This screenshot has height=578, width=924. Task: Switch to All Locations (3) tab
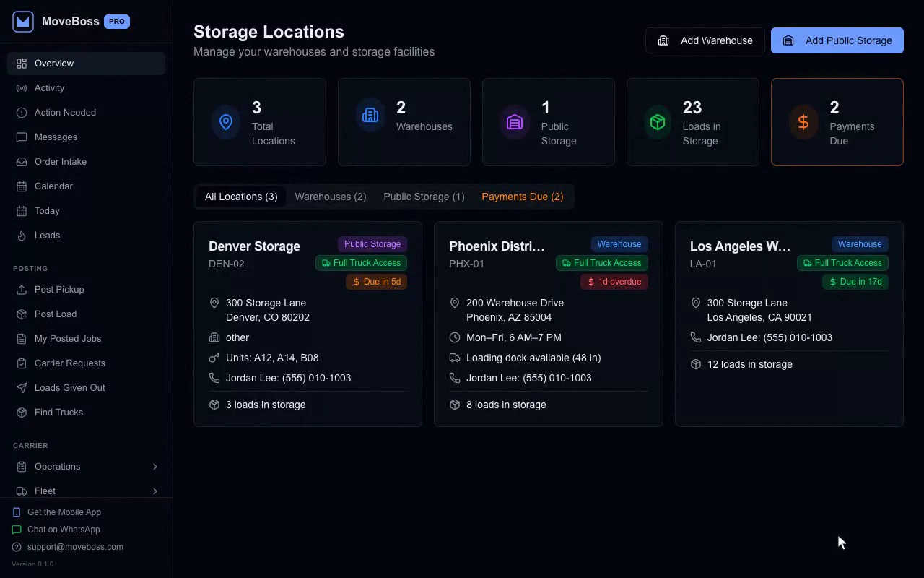(x=241, y=197)
